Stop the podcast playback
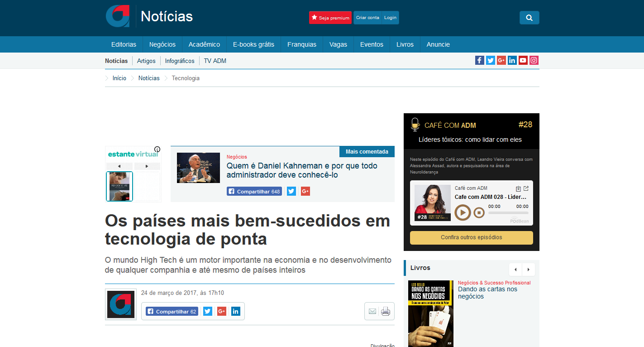Viewport: 644px width, 347px height. coord(479,212)
